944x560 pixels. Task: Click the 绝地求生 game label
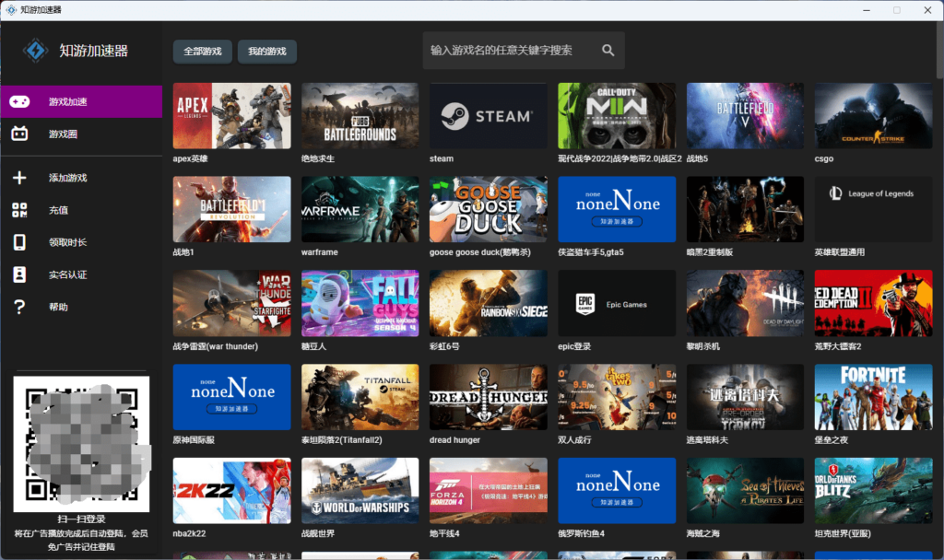(318, 158)
